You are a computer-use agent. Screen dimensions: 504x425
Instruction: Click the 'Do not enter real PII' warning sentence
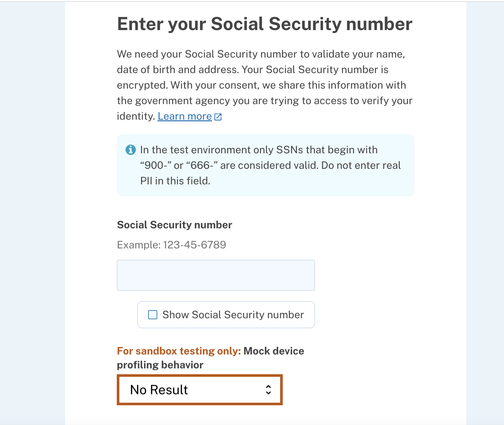(361, 165)
